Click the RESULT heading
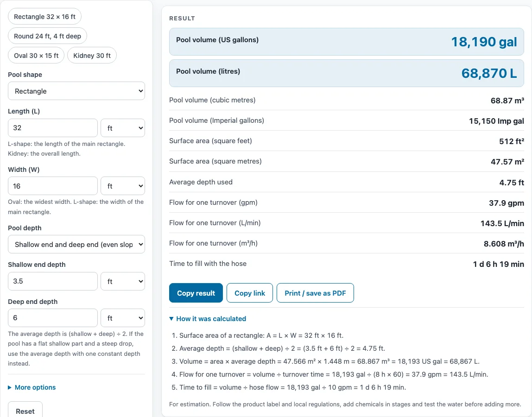The image size is (532, 417). (182, 19)
